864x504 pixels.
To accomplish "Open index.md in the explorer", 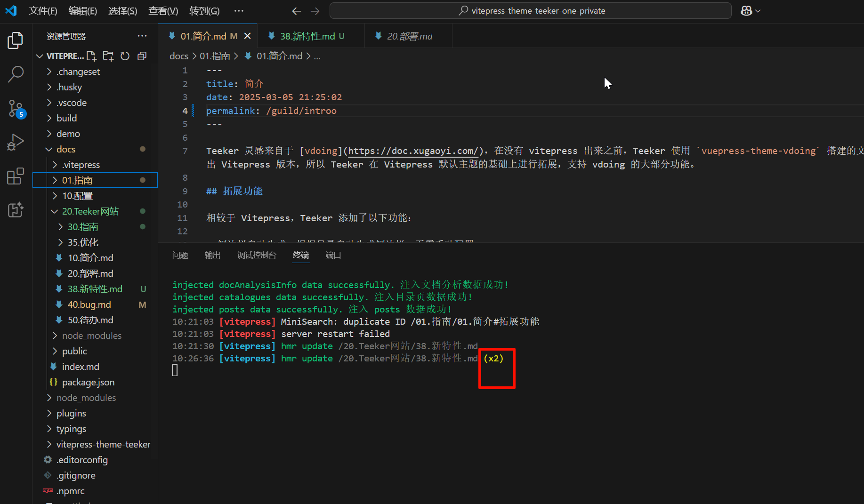I will point(95,367).
